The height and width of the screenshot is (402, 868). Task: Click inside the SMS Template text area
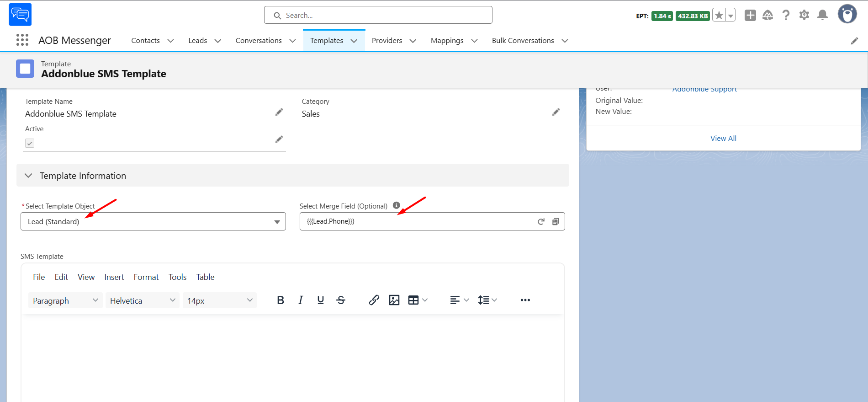(292, 359)
